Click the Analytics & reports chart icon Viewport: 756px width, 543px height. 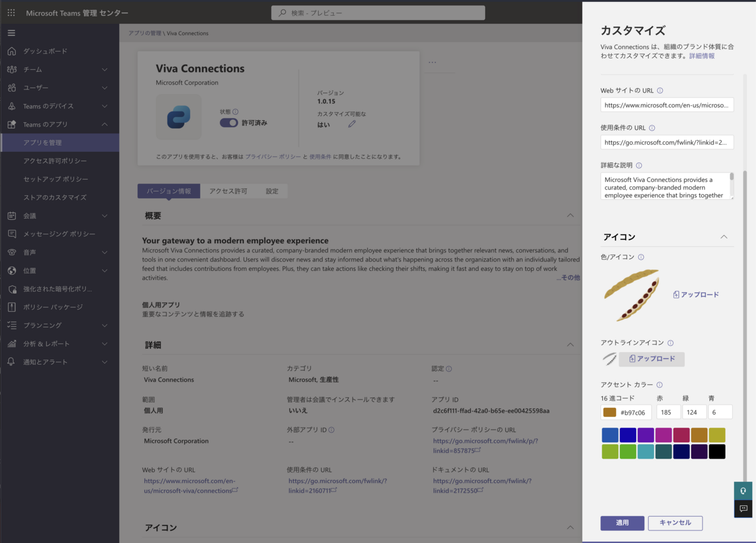pos(11,343)
